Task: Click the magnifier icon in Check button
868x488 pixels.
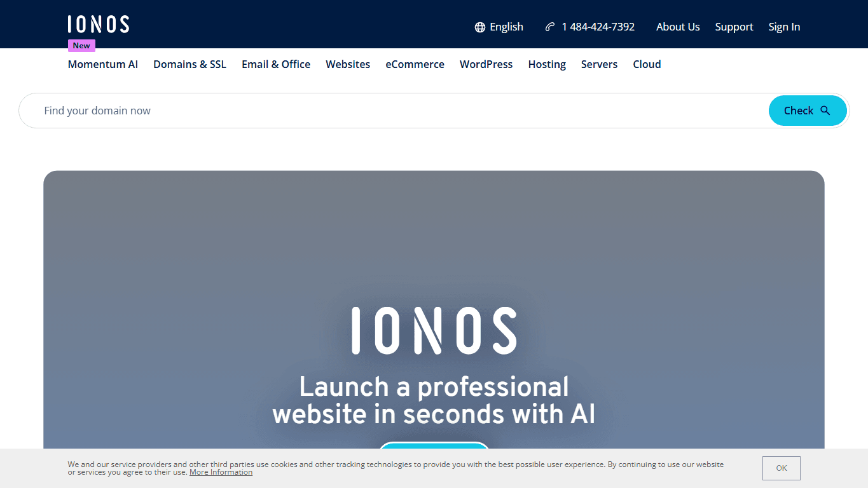Action: (825, 111)
